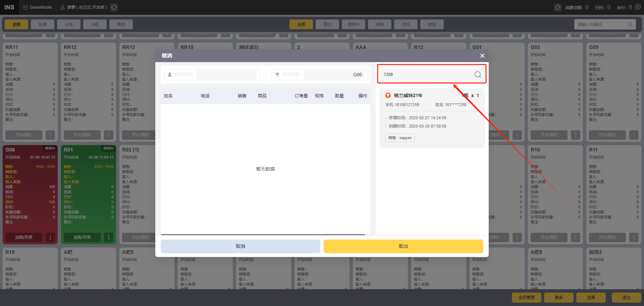Image resolution: width=644 pixels, height=306 pixels.
Task: Filter tables by 使用中 status
Action: tap(354, 24)
